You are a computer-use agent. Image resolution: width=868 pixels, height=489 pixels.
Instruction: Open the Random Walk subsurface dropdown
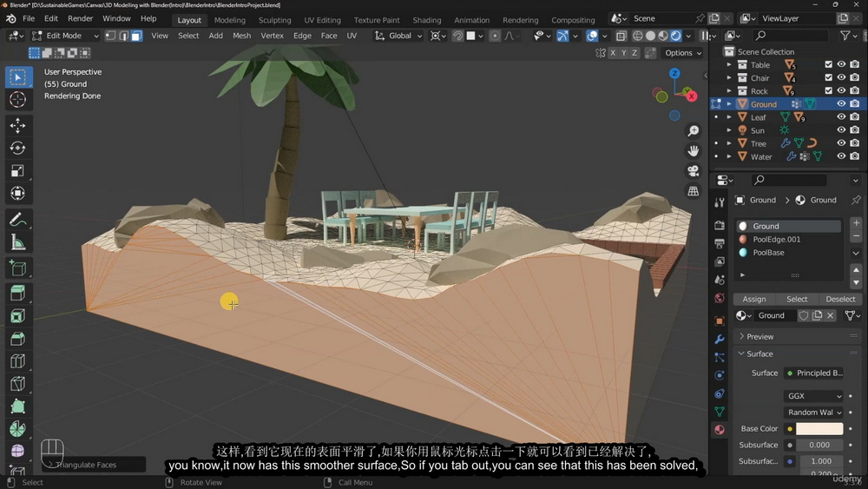pos(814,412)
